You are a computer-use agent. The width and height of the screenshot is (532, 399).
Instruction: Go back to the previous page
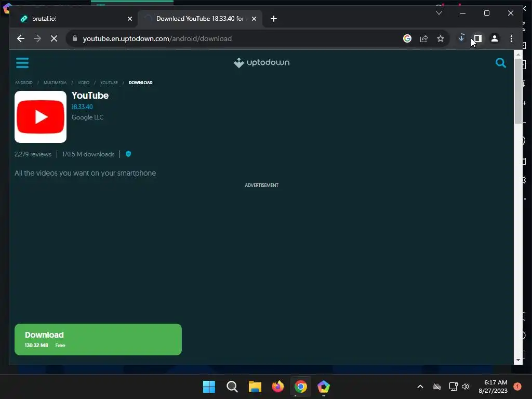tap(21, 38)
